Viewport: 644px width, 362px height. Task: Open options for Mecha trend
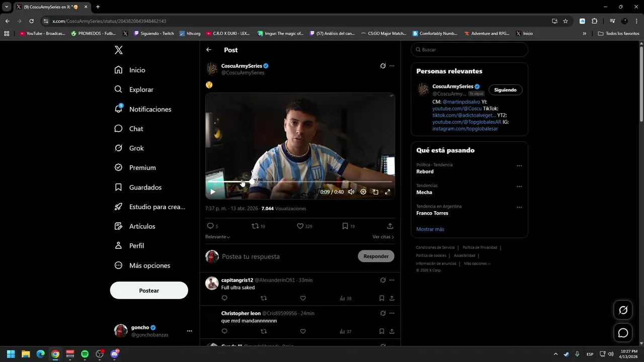point(519,187)
